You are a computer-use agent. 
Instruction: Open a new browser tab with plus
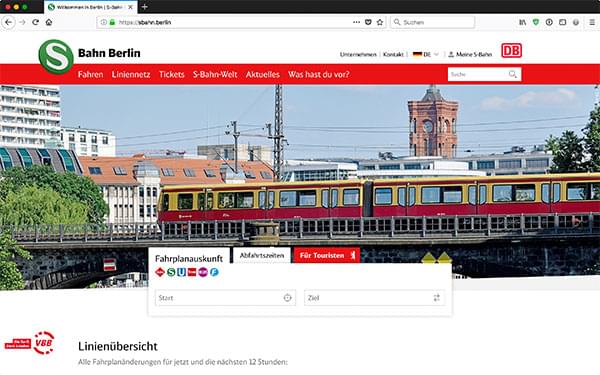145,7
